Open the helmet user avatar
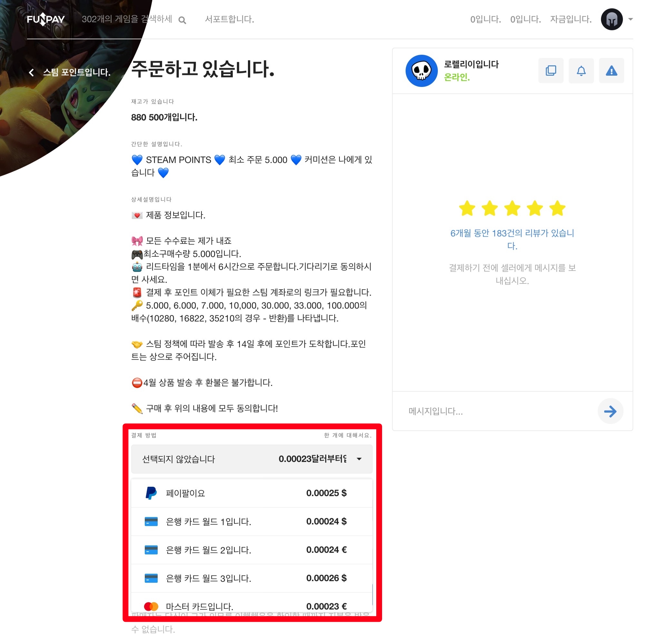This screenshot has width=660, height=644. click(x=612, y=19)
